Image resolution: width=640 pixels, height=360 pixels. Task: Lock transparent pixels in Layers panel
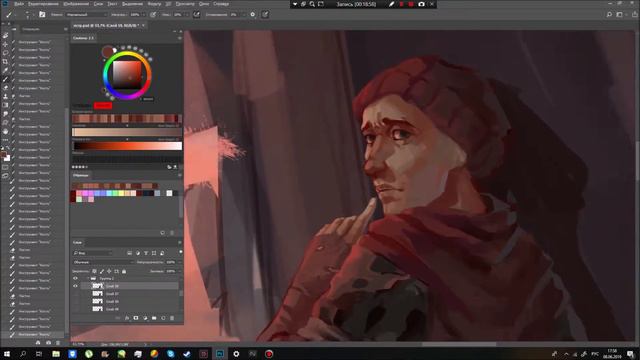pyautogui.click(x=94, y=271)
